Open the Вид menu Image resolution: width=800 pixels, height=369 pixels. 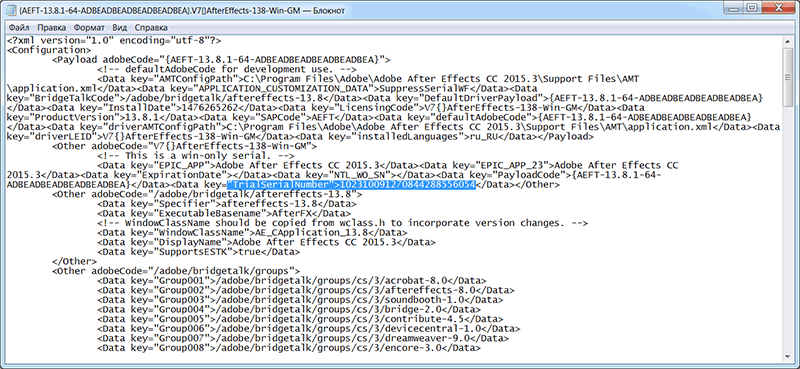pos(120,27)
